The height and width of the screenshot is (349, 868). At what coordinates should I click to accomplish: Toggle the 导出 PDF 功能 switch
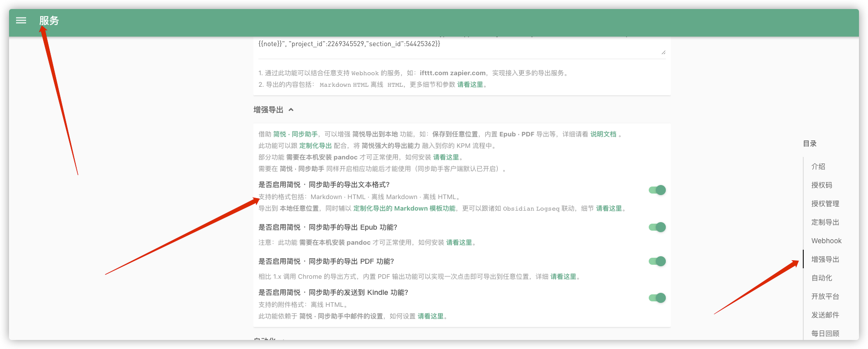click(x=657, y=261)
